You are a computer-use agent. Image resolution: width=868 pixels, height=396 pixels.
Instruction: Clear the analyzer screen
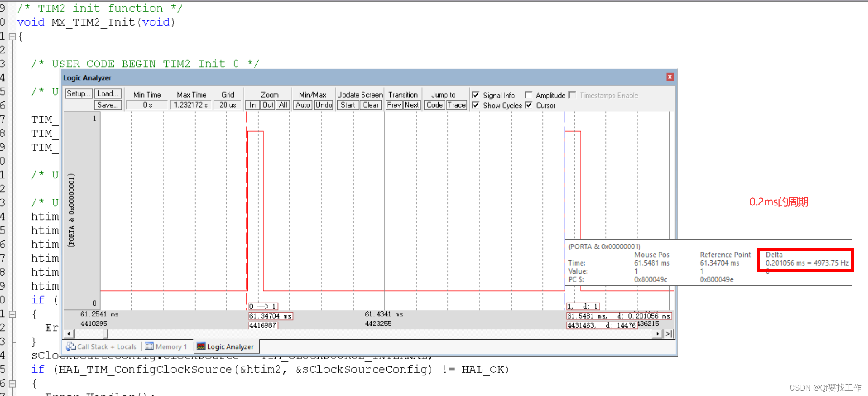[371, 105]
